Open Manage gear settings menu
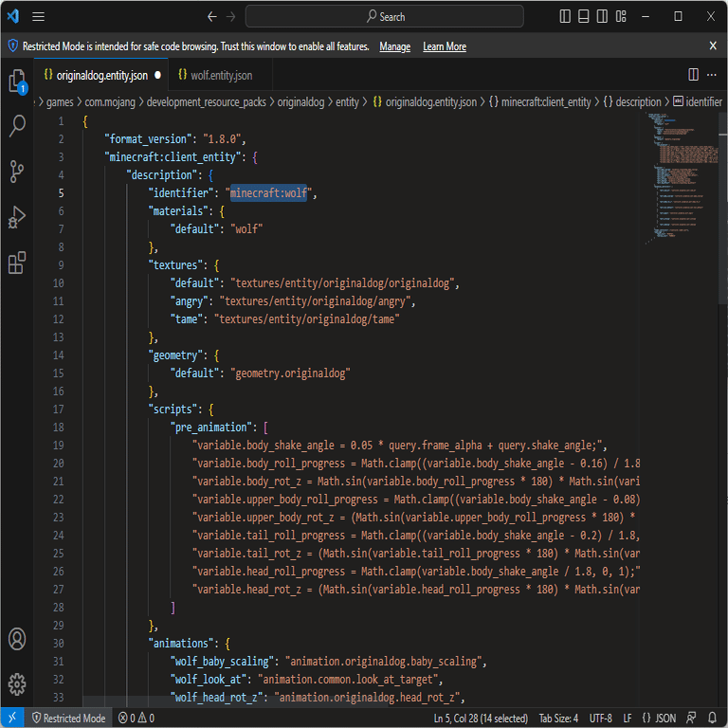This screenshot has height=728, width=728. coord(17,683)
